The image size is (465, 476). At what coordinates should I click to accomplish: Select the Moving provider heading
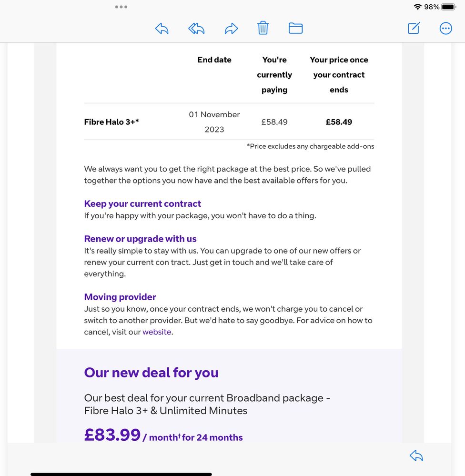120,297
